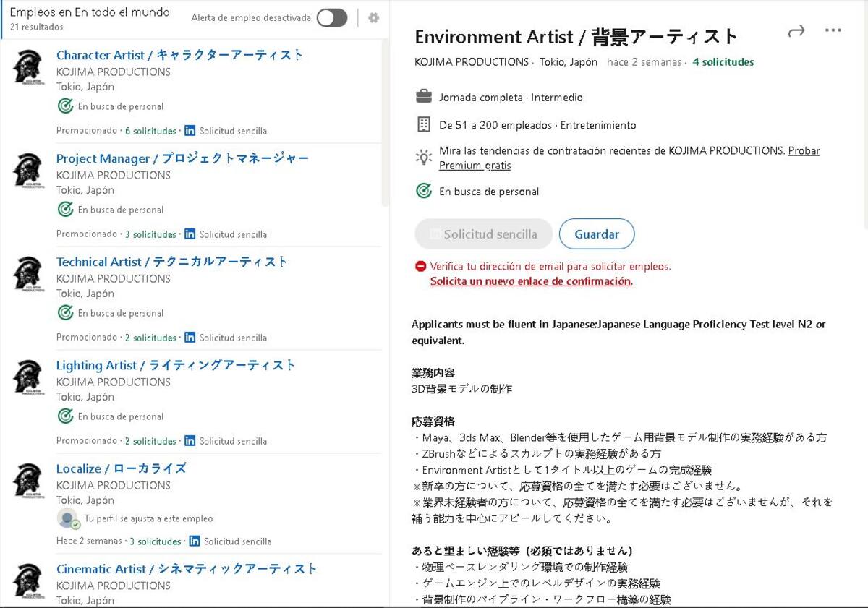Image resolution: width=868 pixels, height=608 pixels.
Task: Request a new confirmation link
Action: [x=531, y=281]
